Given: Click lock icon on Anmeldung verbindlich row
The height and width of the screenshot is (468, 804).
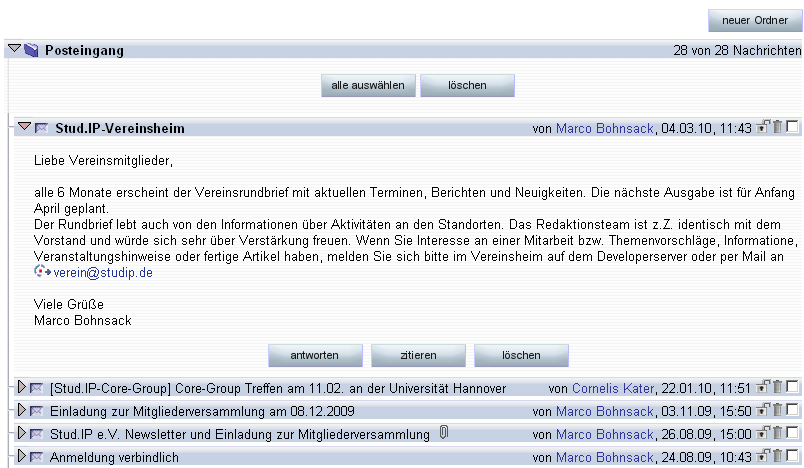Looking at the screenshot, I should tap(763, 455).
